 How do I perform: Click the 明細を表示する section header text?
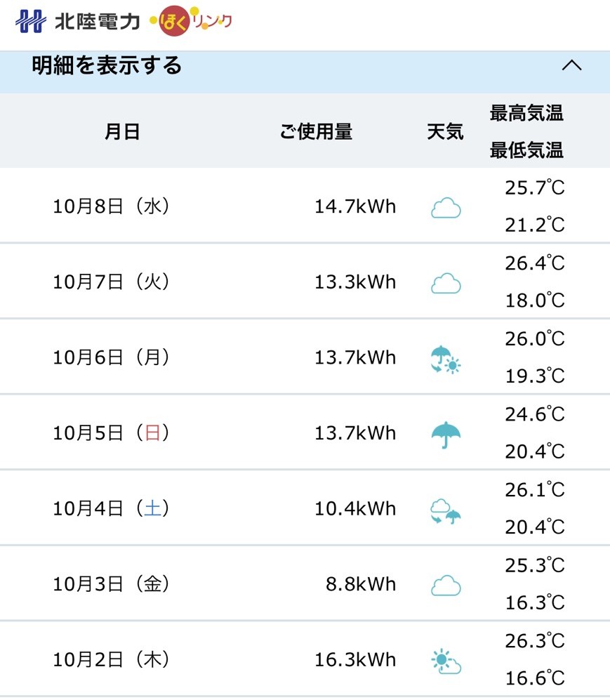tap(107, 66)
